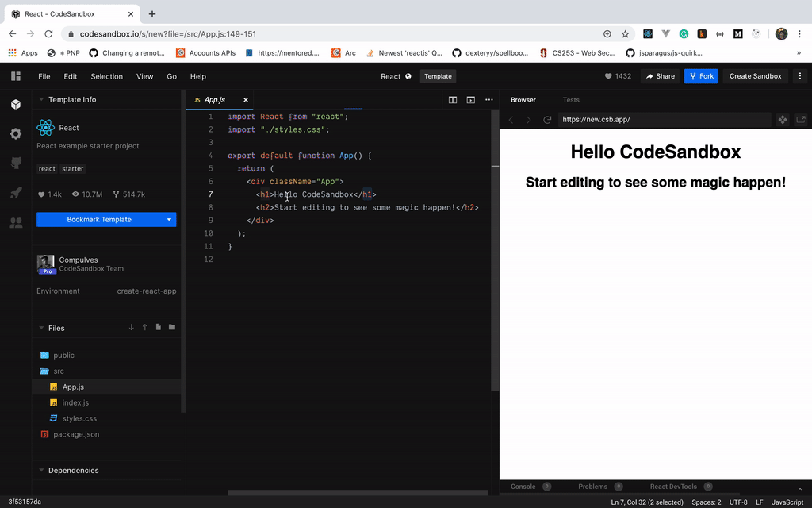Open the File menu
The height and width of the screenshot is (508, 812).
[44, 76]
